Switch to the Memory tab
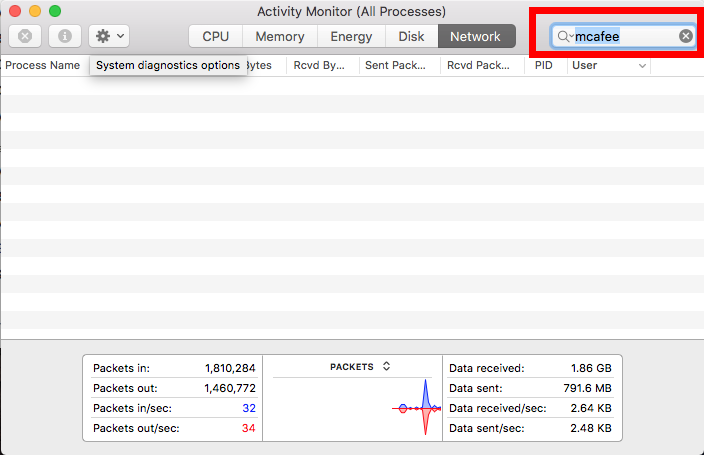The image size is (704, 455). 279,36
